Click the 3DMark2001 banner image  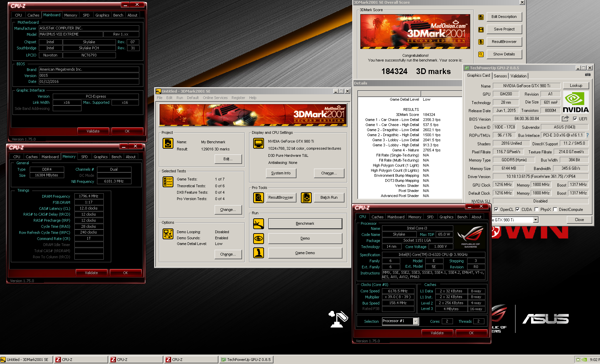coord(253,115)
